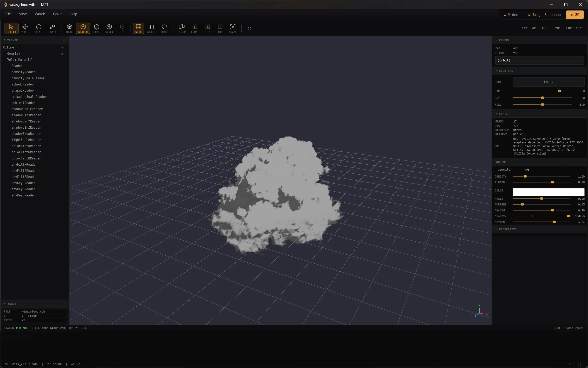
Task: Open the File menu
Action: (x=8, y=14)
